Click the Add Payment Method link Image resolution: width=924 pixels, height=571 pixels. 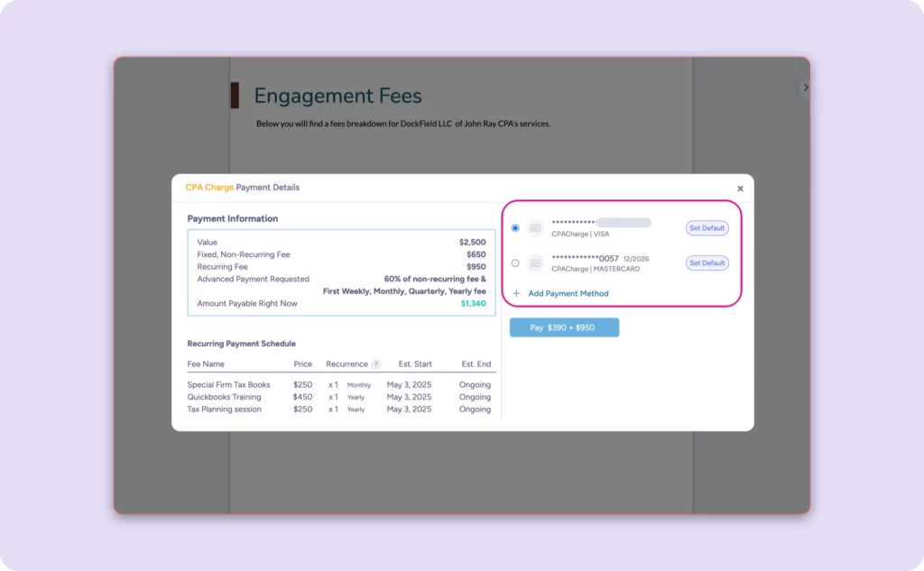click(x=568, y=294)
